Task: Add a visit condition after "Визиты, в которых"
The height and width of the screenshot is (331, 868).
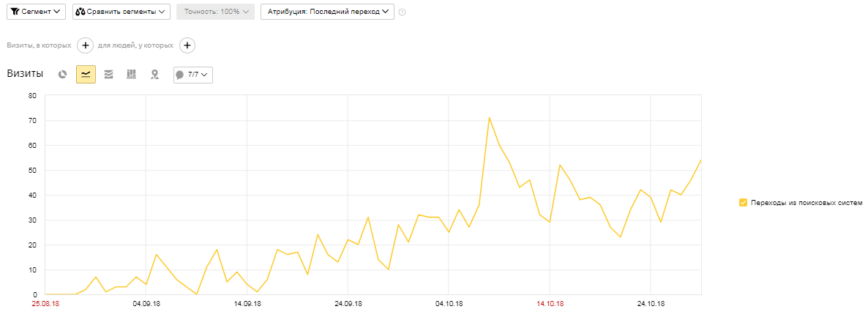Action: pos(85,45)
